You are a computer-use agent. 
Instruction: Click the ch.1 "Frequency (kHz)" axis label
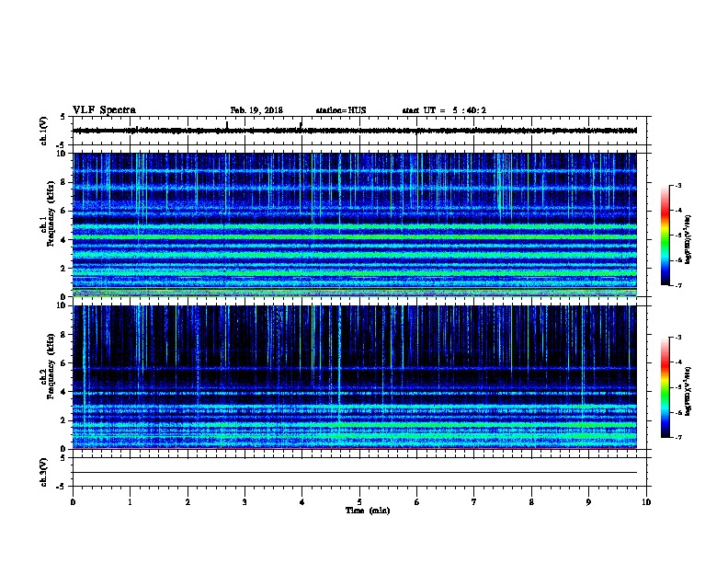pyautogui.click(x=51, y=213)
